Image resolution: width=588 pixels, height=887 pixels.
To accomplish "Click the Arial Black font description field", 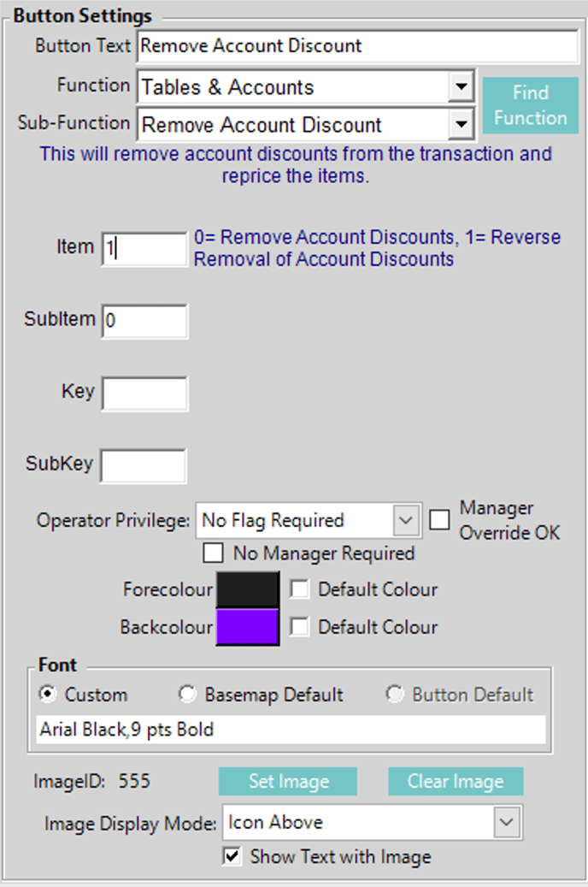I will tap(291, 730).
